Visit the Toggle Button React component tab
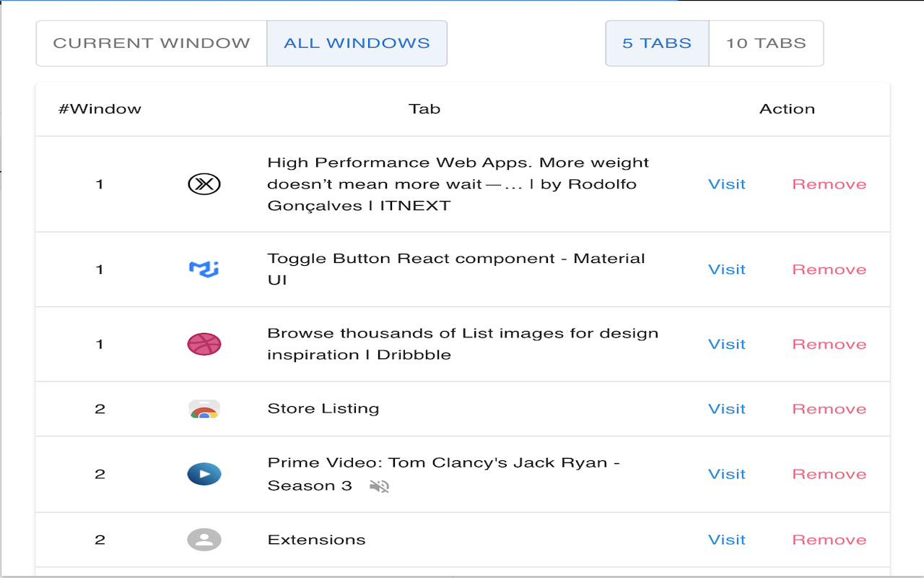 (726, 269)
